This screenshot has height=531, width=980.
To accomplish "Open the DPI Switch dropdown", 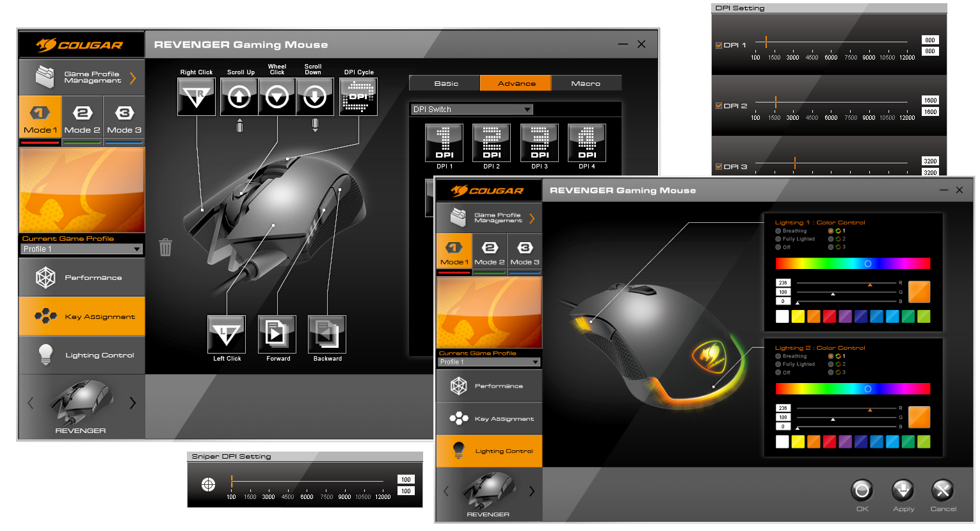I will pyautogui.click(x=472, y=110).
